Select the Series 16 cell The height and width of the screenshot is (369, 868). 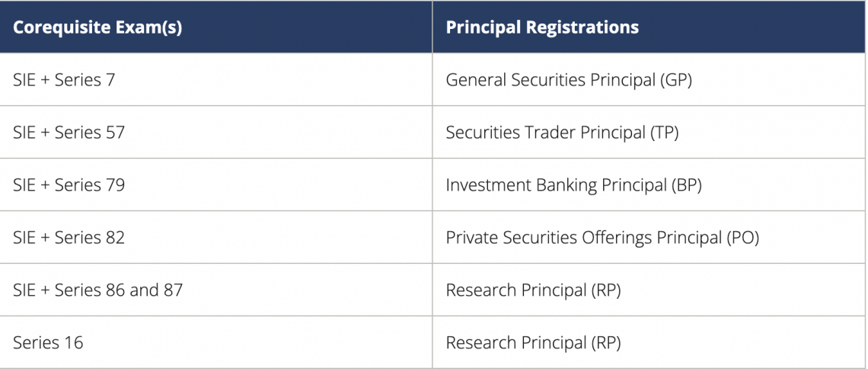[48, 343]
